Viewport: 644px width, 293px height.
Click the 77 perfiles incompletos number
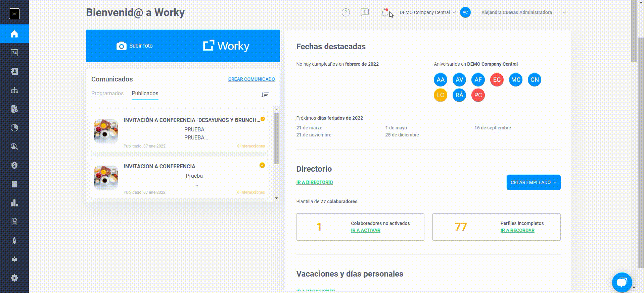point(461,227)
